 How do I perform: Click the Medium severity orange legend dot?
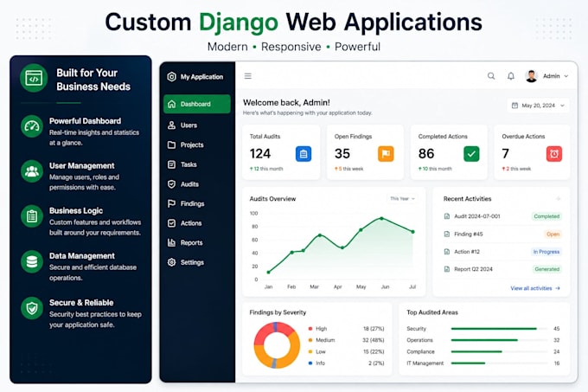coord(310,340)
